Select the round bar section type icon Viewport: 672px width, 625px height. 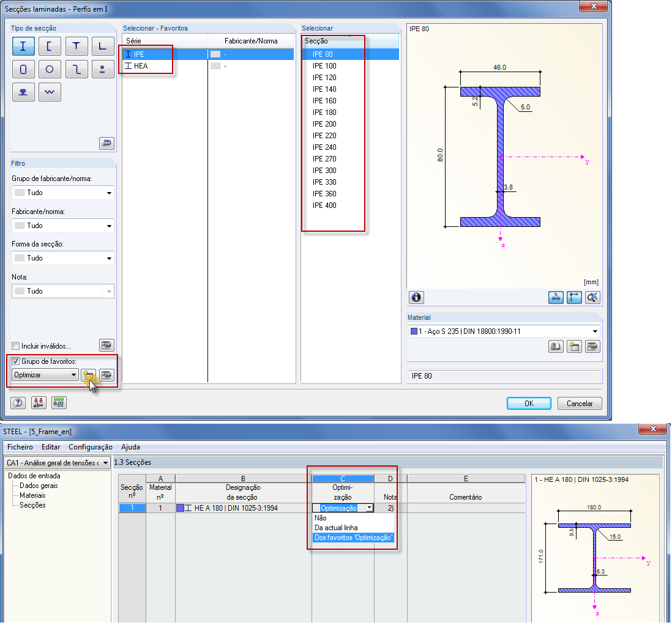[x=103, y=69]
